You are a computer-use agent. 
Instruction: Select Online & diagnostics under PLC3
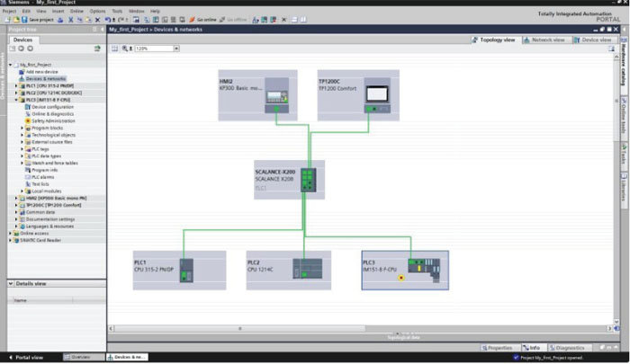(x=52, y=114)
